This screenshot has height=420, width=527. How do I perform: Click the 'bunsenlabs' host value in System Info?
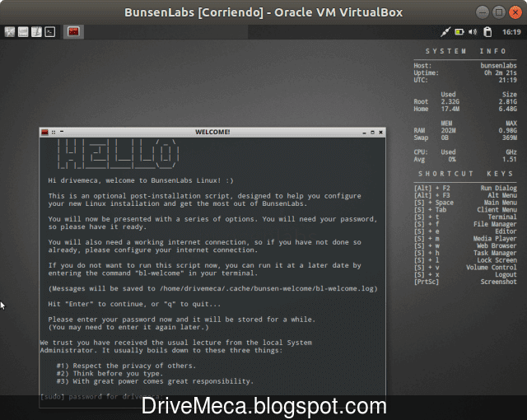[x=498, y=66]
